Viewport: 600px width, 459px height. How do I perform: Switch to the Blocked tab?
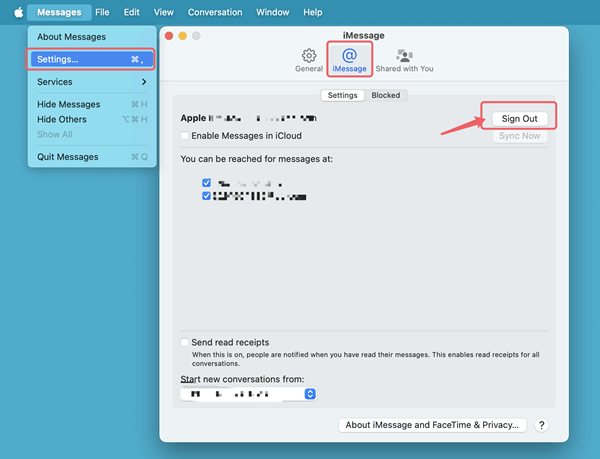386,96
